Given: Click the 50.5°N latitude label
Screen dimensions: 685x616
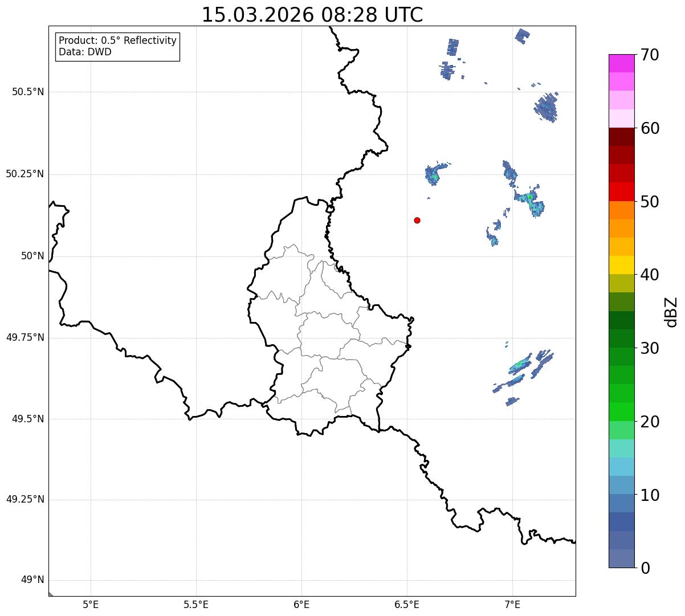Looking at the screenshot, I should pyautogui.click(x=28, y=92).
